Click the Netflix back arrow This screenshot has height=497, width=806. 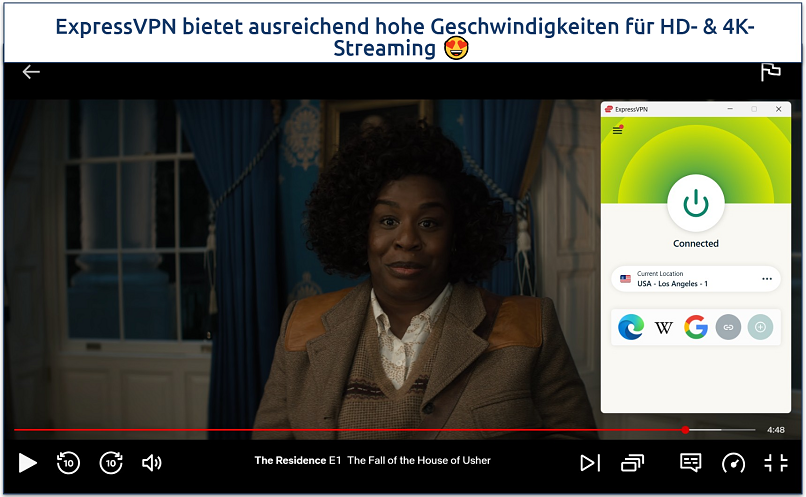(31, 72)
